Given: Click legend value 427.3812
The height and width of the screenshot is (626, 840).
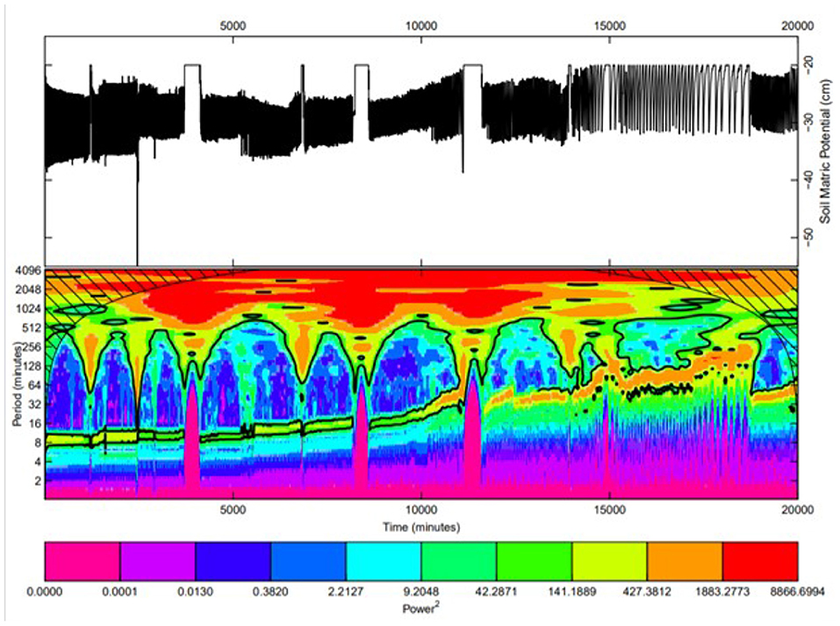Looking at the screenshot, I should click(x=647, y=593).
